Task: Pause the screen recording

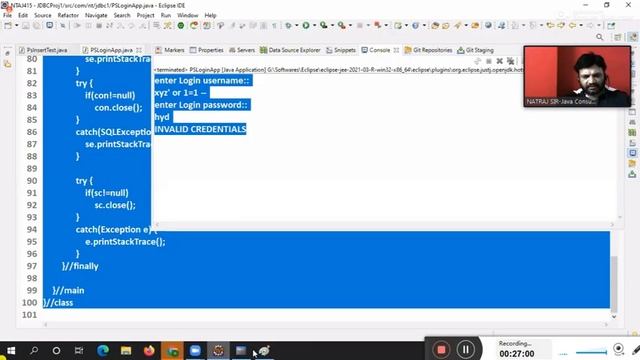Action: pyautogui.click(x=465, y=349)
